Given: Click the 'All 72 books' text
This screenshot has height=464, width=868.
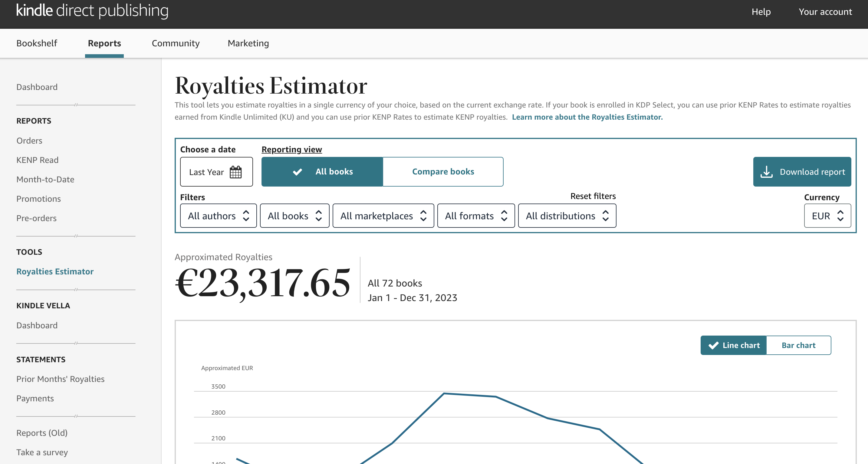Looking at the screenshot, I should click(x=395, y=283).
